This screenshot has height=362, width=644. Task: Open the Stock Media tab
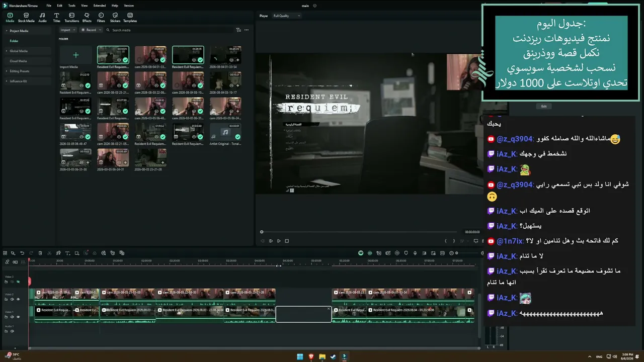pos(26,18)
